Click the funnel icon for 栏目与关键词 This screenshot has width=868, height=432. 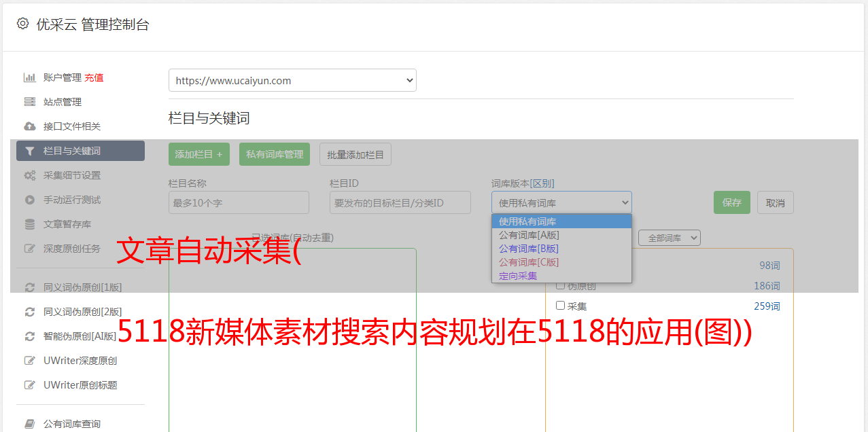pyautogui.click(x=29, y=151)
